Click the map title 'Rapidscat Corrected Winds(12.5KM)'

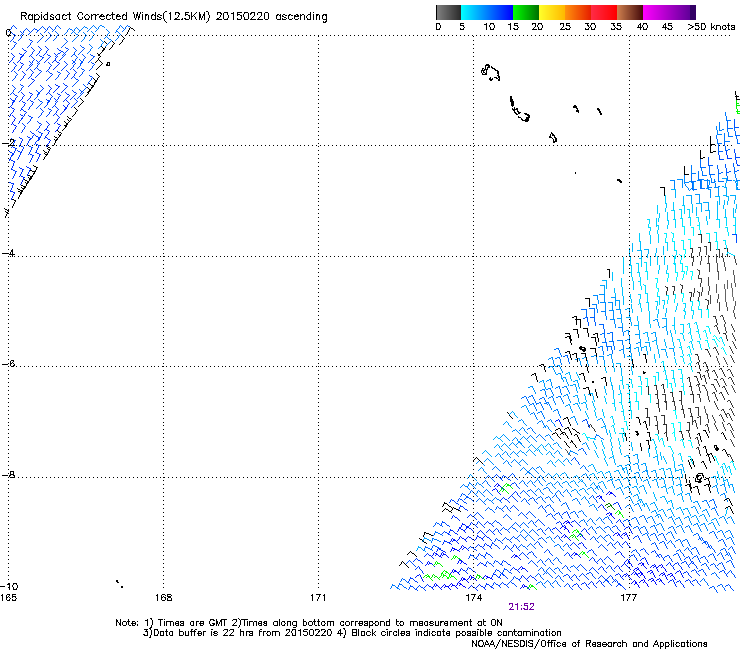pos(115,17)
